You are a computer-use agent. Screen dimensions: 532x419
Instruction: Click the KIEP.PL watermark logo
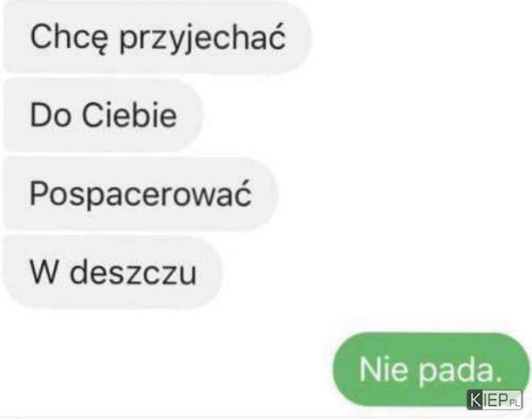point(494,400)
